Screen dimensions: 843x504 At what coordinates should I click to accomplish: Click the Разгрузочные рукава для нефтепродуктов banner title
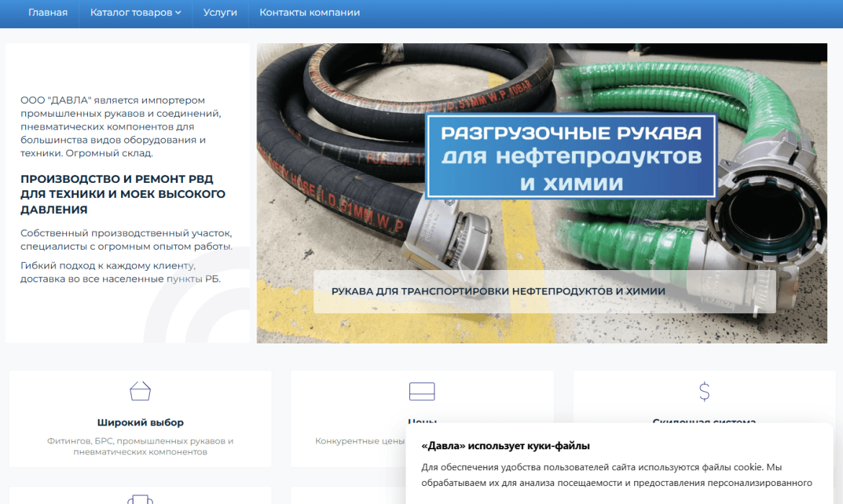click(571, 157)
